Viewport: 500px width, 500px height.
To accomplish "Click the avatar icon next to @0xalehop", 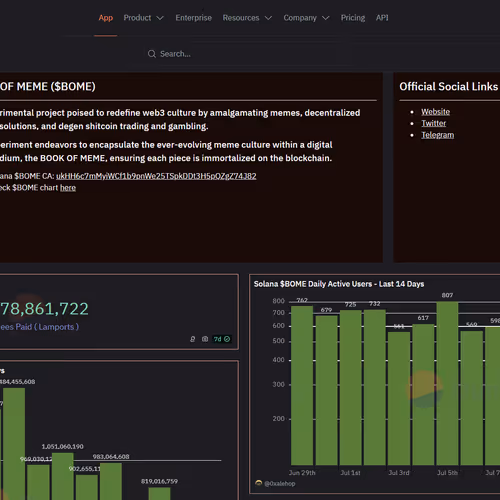I will coord(258,483).
